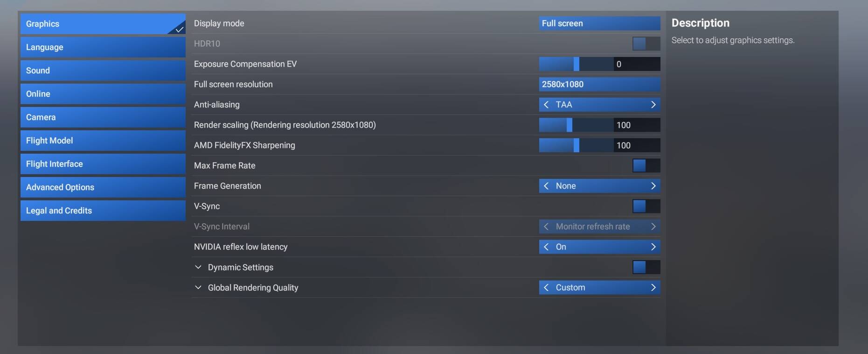Toggle the Max Frame Rate switch
This screenshot has height=354, width=868.
point(646,165)
